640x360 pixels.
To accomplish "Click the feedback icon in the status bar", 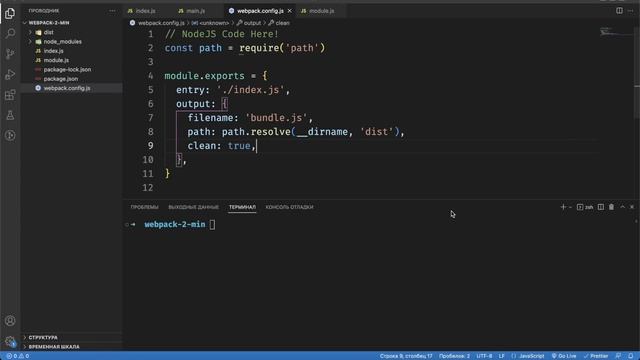I will (x=618, y=356).
